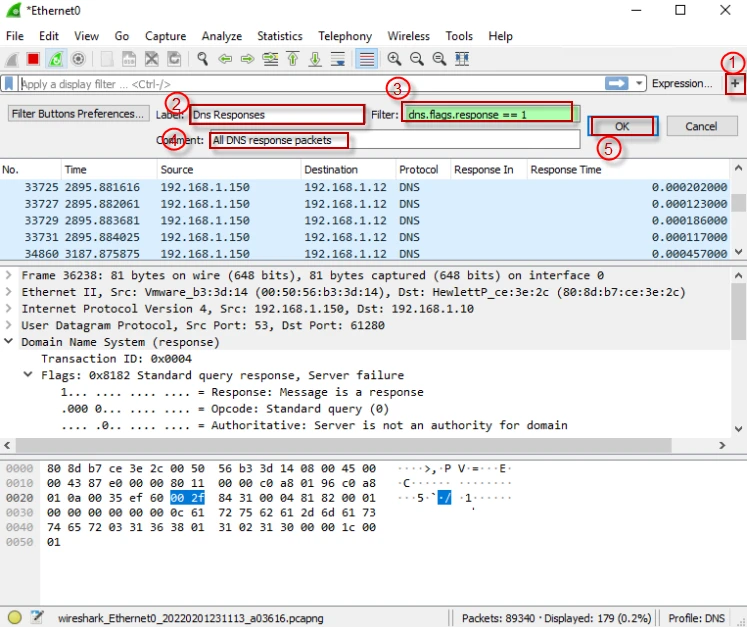The width and height of the screenshot is (747, 627).
Task: Zoom in on packet text
Action: click(394, 59)
